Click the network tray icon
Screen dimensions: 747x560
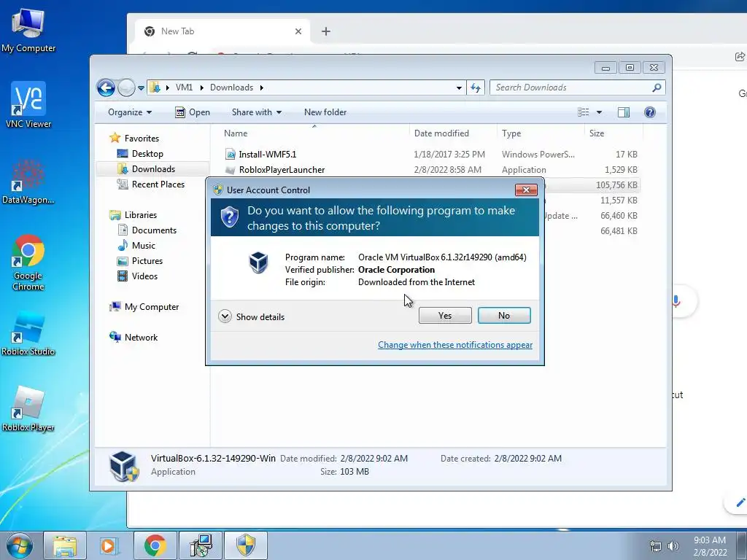[x=656, y=546]
